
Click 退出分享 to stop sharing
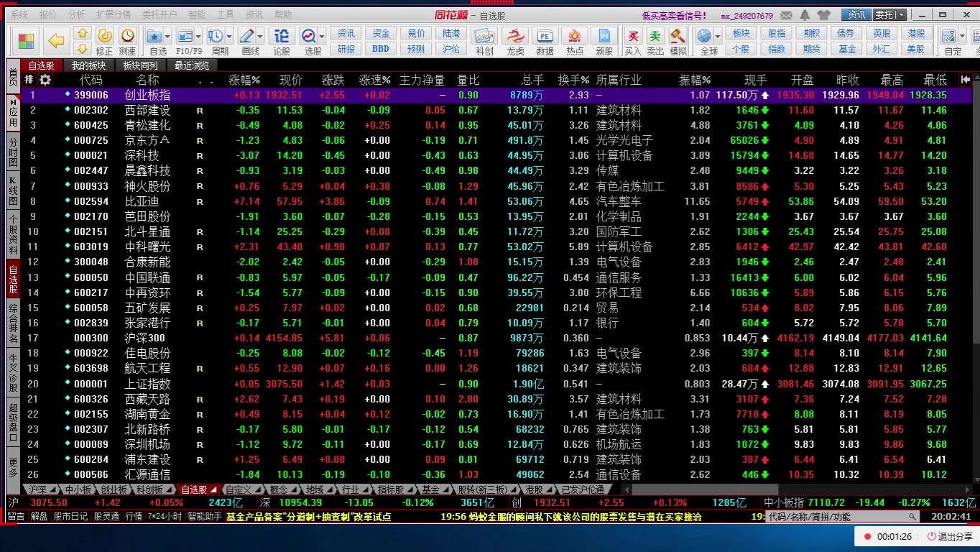(x=950, y=536)
